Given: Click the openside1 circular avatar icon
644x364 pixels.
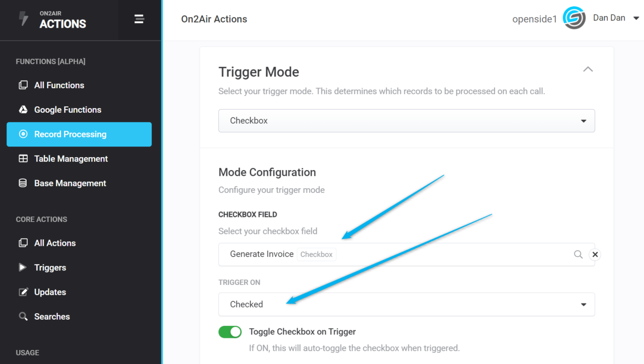Looking at the screenshot, I should [574, 19].
